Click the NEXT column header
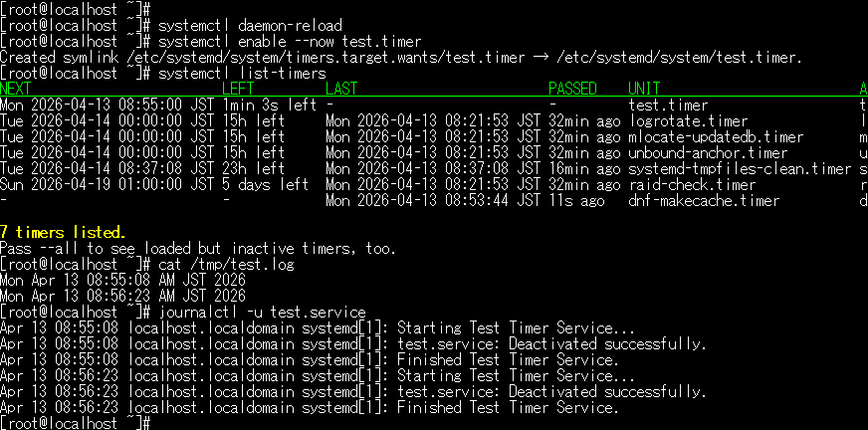868x430 pixels. pos(17,89)
